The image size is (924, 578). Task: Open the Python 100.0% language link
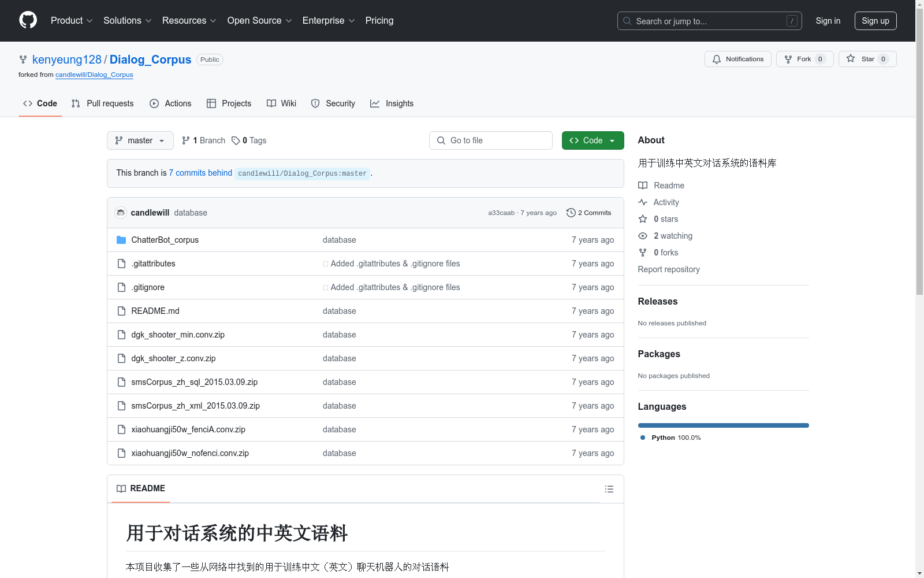click(x=670, y=438)
